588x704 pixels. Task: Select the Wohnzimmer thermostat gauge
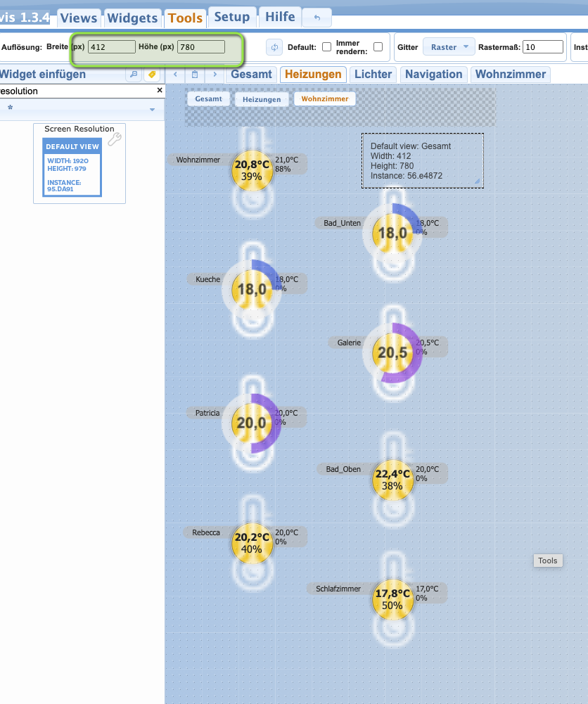click(x=252, y=171)
